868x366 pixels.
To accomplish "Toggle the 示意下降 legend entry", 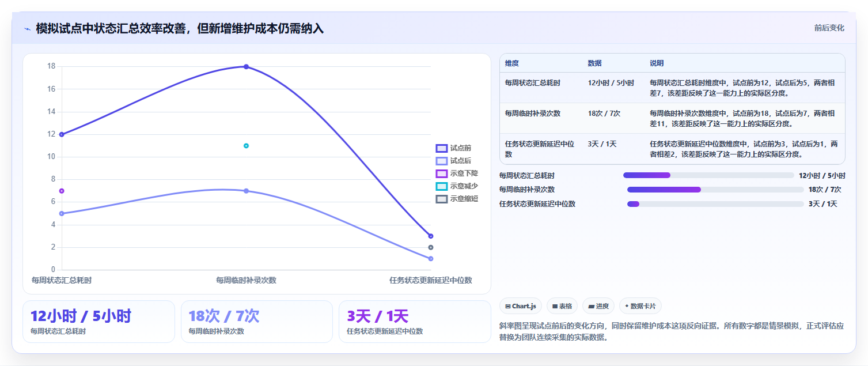I will coord(457,173).
